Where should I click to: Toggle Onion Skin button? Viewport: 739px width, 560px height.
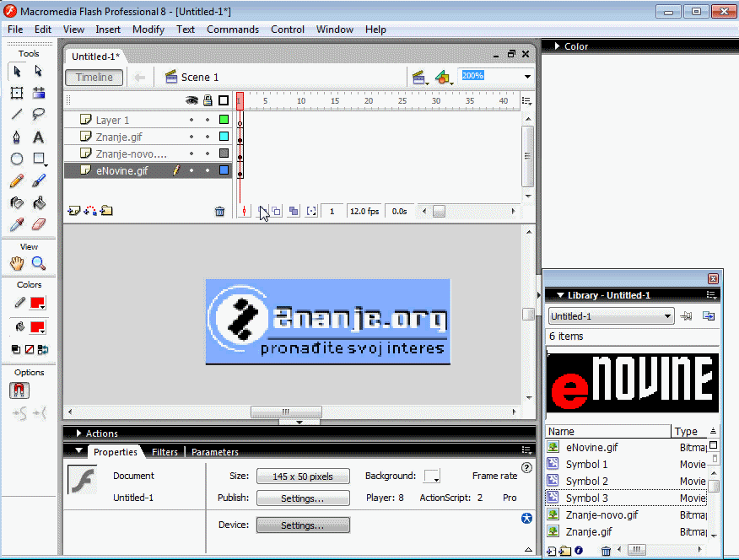pyautogui.click(x=263, y=212)
